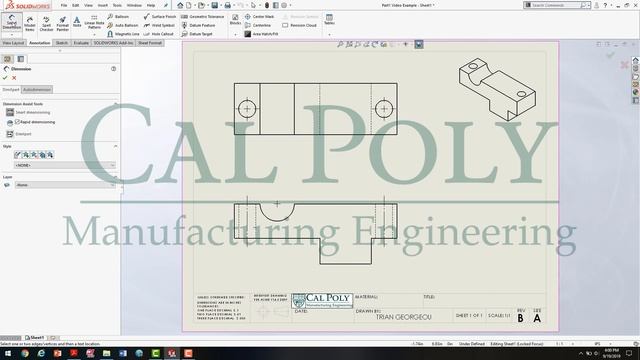
Task: Click the Zoom to Fit view icon
Action: [x=340, y=44]
